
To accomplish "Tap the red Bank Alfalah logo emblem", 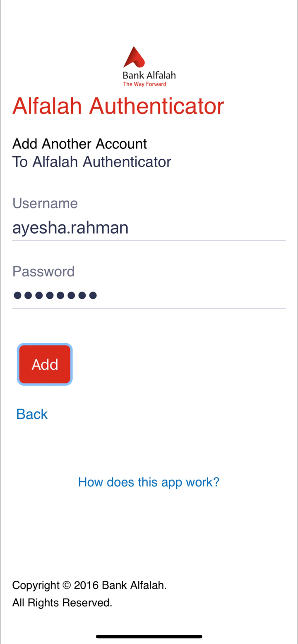I will (134, 58).
